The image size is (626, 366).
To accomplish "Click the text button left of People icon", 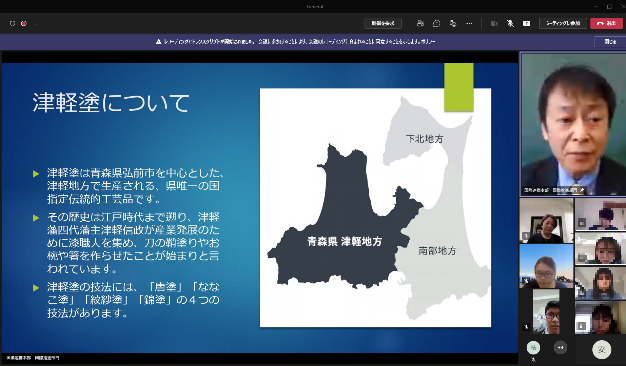I will [383, 24].
